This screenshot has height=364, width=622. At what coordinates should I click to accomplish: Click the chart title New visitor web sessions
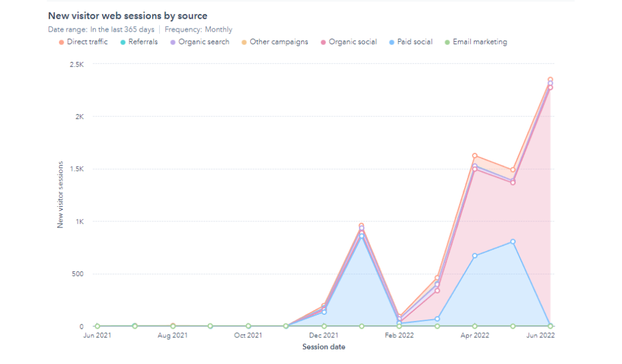pos(127,16)
